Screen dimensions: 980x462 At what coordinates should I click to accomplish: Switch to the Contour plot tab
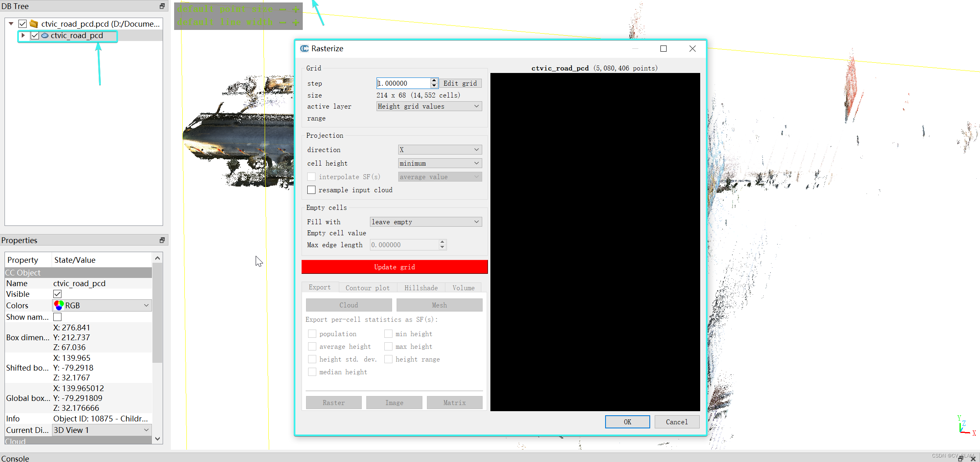(367, 287)
